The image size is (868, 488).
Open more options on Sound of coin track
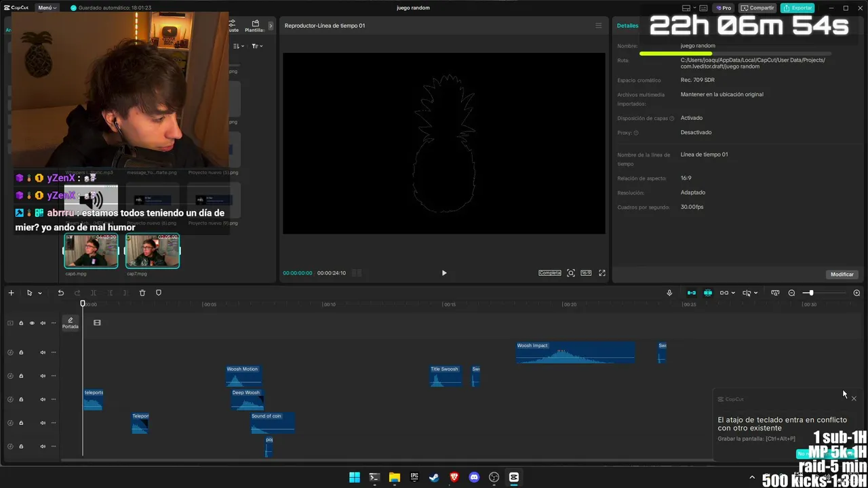point(54,423)
